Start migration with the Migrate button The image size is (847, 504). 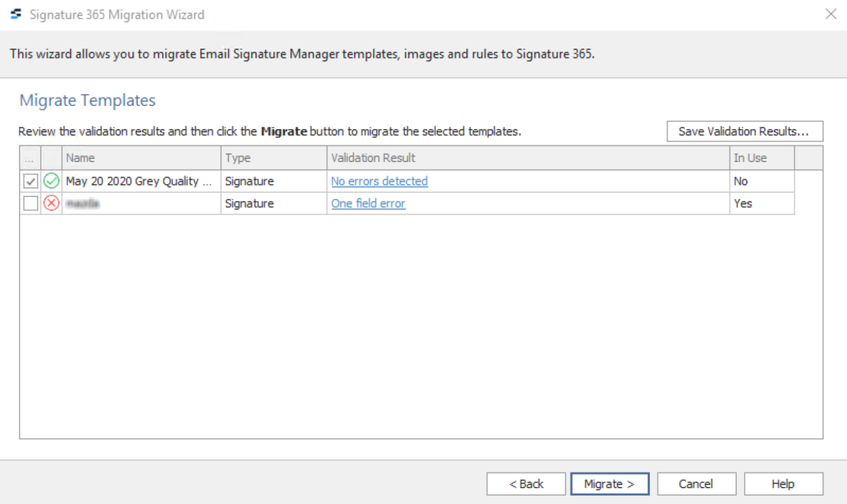[x=610, y=484]
